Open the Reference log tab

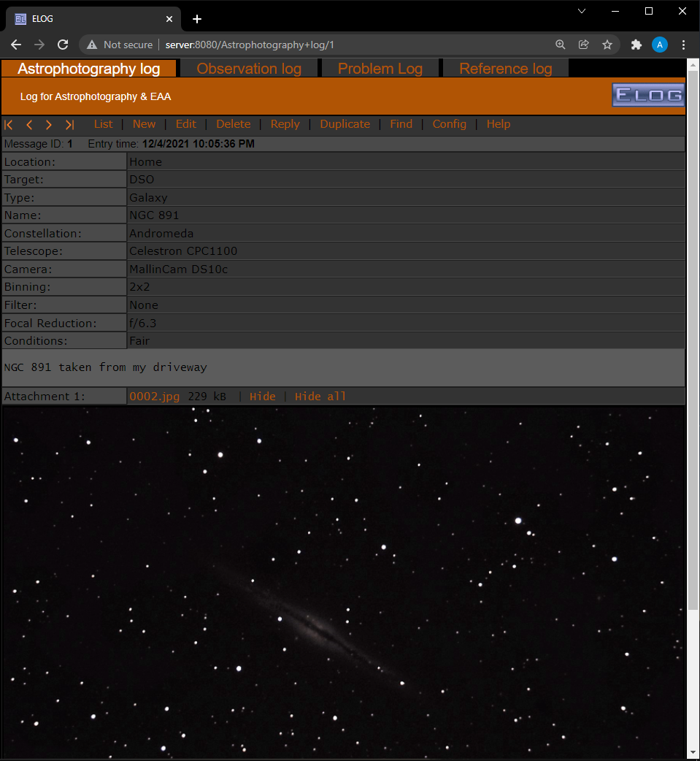pos(506,69)
